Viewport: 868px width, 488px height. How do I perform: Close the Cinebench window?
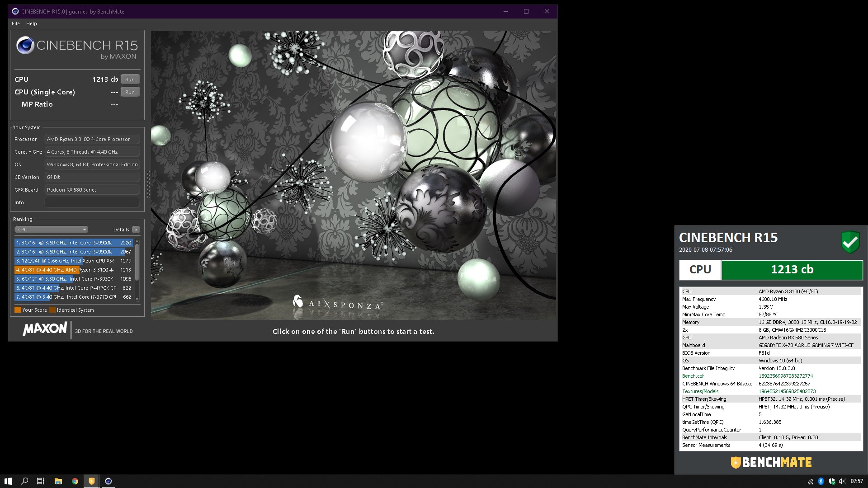pos(547,11)
